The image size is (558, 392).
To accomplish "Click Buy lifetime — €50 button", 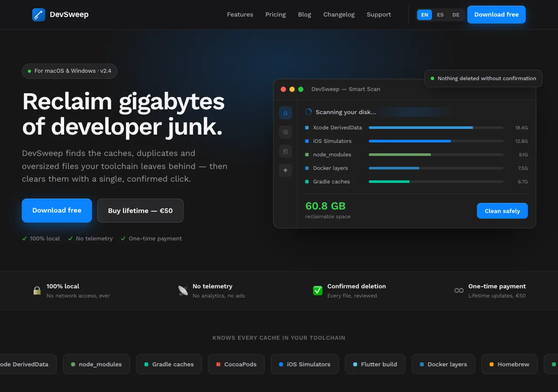I will (140, 210).
